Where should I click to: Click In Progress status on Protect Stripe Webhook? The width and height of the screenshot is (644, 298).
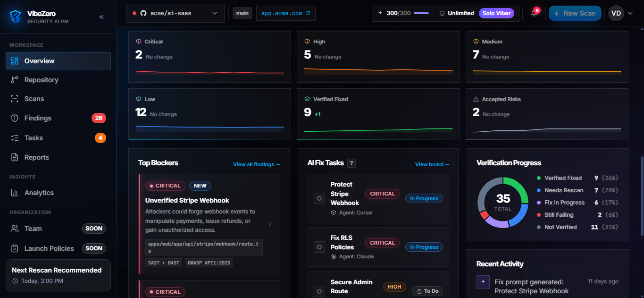pyautogui.click(x=424, y=198)
